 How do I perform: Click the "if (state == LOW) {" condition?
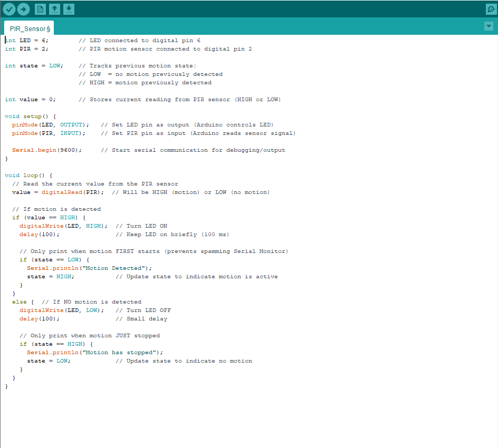pyautogui.click(x=54, y=260)
